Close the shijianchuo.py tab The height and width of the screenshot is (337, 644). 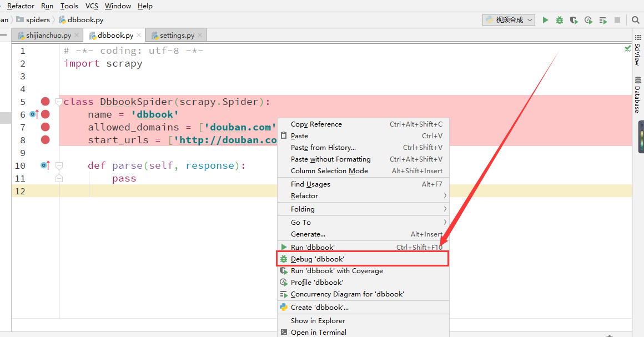(x=77, y=36)
